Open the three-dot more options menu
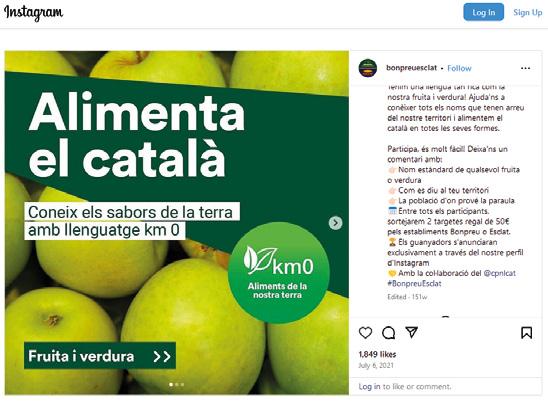The image size is (548, 401). point(525,68)
